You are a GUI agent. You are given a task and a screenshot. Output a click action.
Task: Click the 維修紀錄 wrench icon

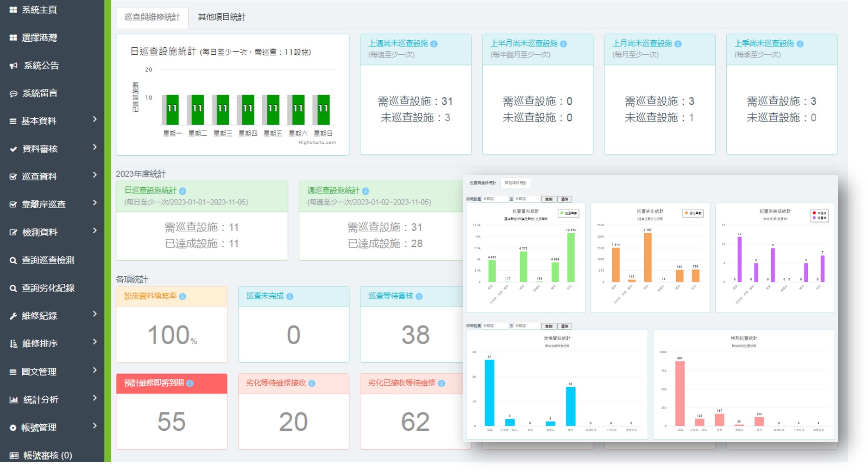[x=13, y=316]
